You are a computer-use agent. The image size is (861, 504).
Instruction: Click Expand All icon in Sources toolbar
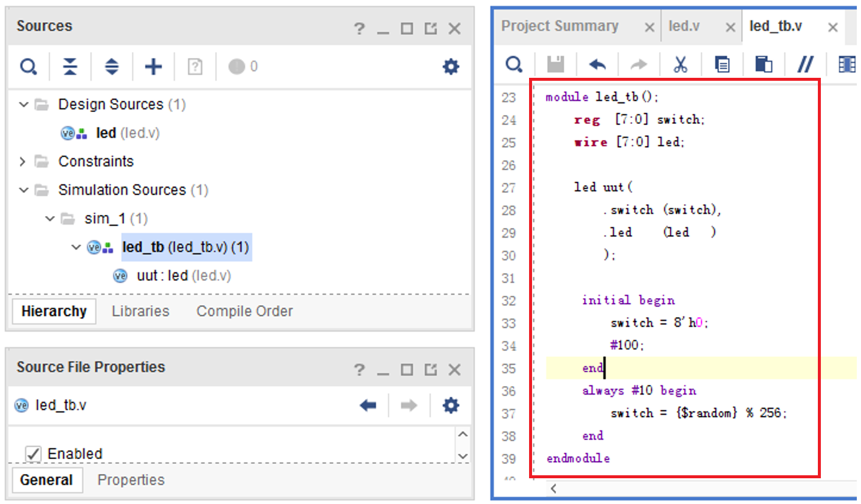pyautogui.click(x=111, y=66)
